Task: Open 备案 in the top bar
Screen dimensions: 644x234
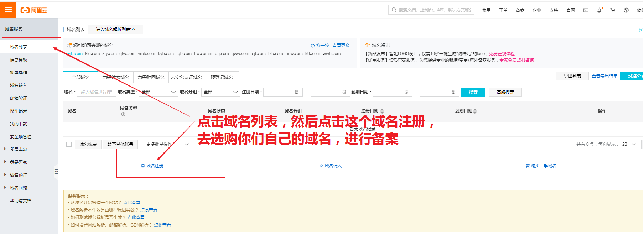Action: (x=520, y=10)
